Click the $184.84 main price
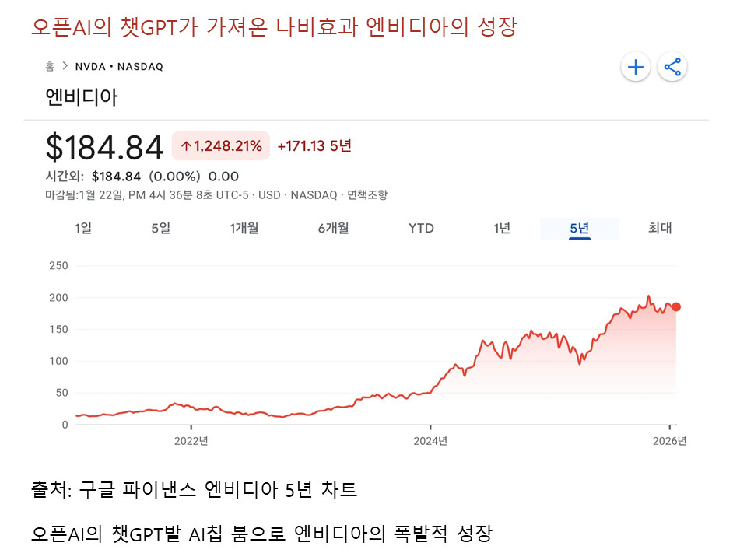Image resolution: width=747 pixels, height=560 pixels. coord(104,146)
